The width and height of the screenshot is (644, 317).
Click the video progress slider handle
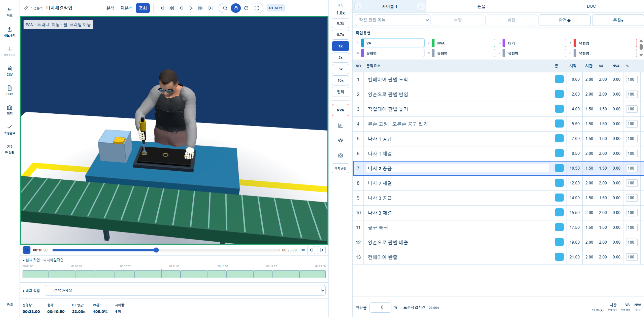[x=156, y=250]
